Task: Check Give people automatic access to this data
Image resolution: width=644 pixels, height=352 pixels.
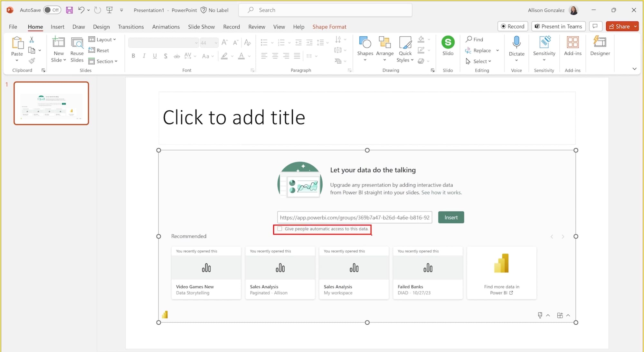Action: 279,229
